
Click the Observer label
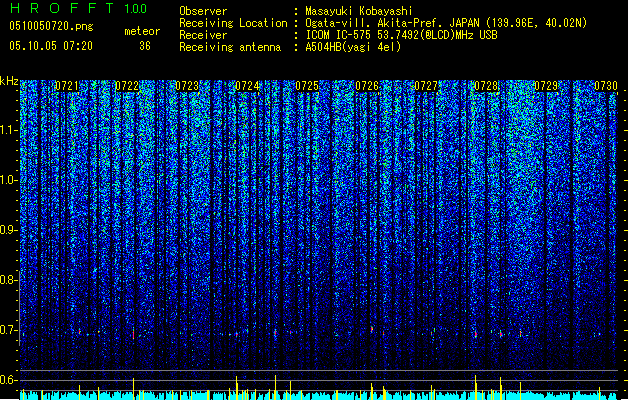(203, 11)
